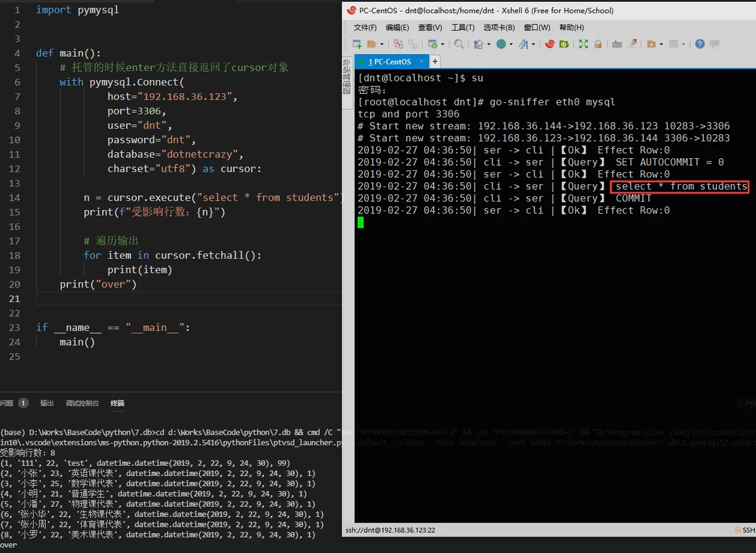
Task: Click the globe encoding icon
Action: pos(501,44)
